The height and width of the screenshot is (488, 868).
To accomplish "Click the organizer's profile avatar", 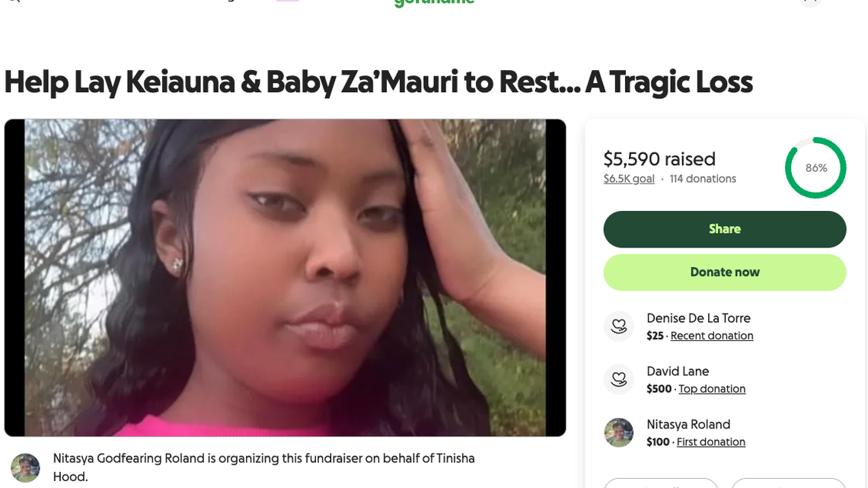I will point(25,467).
